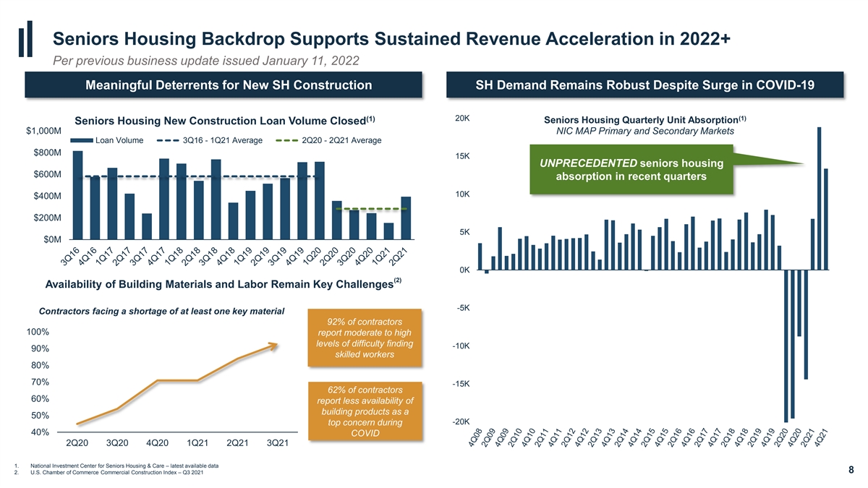
Task: Click the subtitle about January 11, 2022 update
Action: point(207,59)
